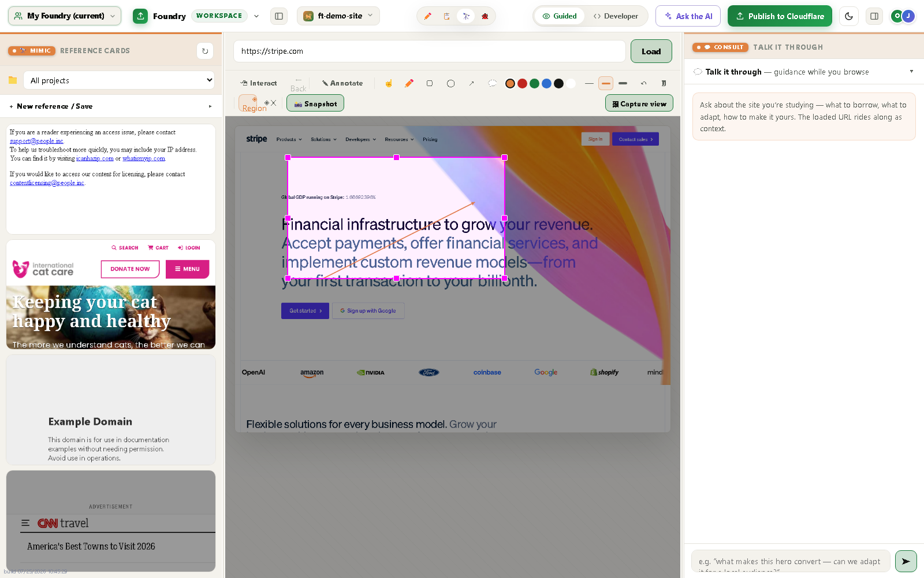Choose the medium line stroke width
The width and height of the screenshot is (924, 578).
(x=606, y=83)
